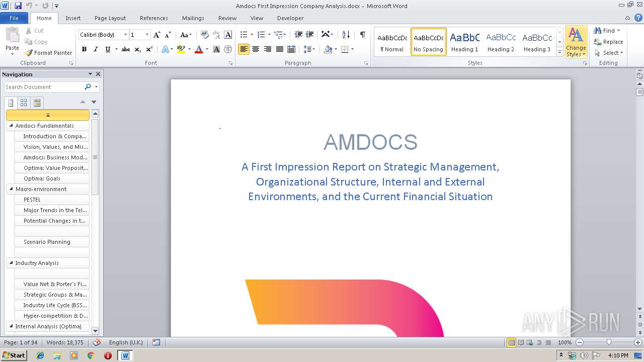The height and width of the screenshot is (362, 644).
Task: Clear all formatting
Action: pos(204,35)
